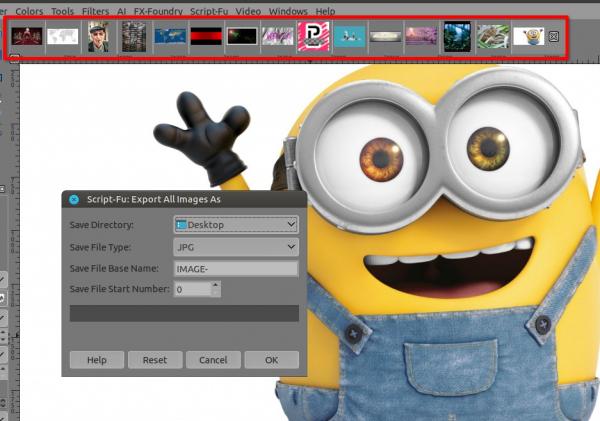The image size is (600, 421).
Task: Close the Export All Images As dialog
Action: point(74,199)
